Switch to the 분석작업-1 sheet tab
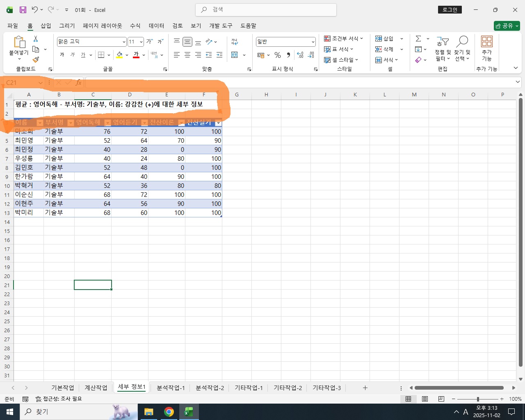The image size is (525, 420). 171,388
